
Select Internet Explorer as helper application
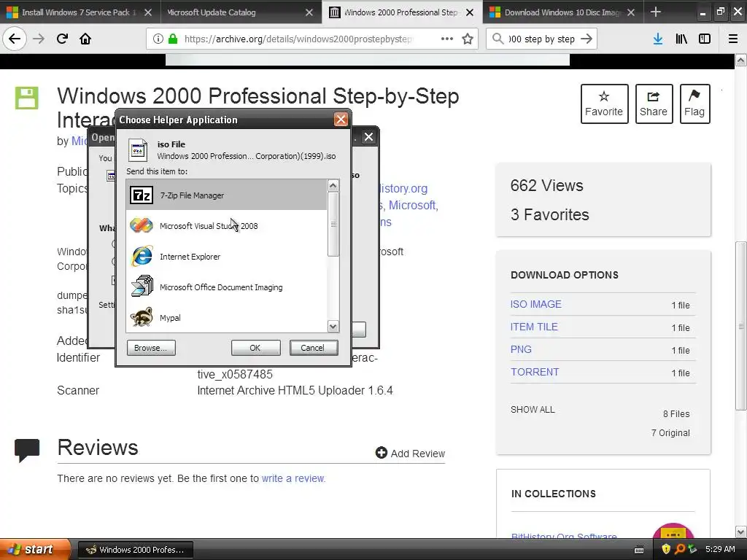coord(227,256)
